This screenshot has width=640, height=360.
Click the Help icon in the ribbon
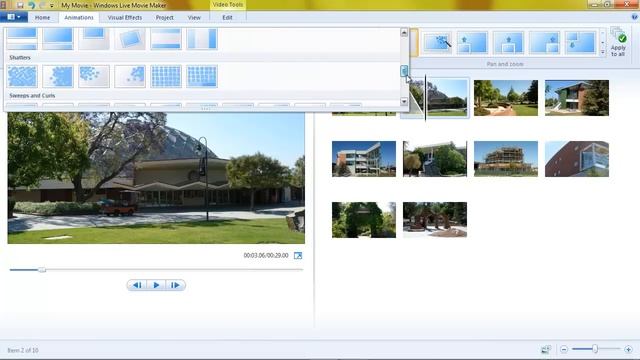coord(634,17)
